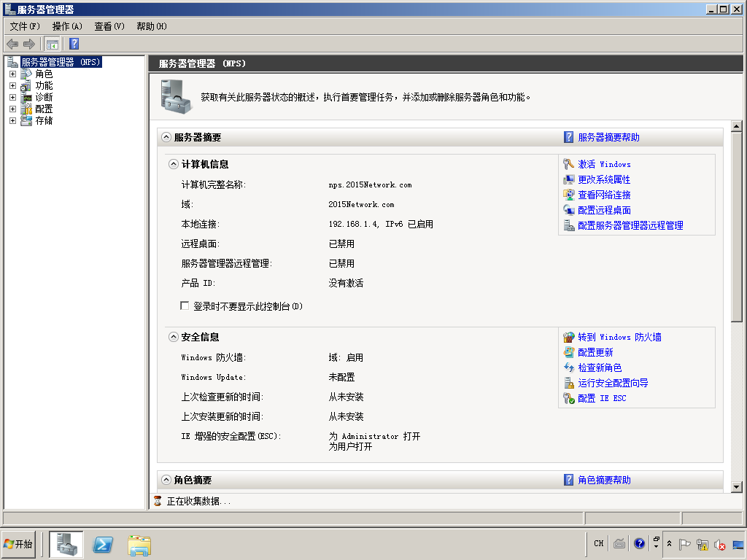
Task: Toggle the show/hide console tree toolbar icon
Action: click(52, 44)
